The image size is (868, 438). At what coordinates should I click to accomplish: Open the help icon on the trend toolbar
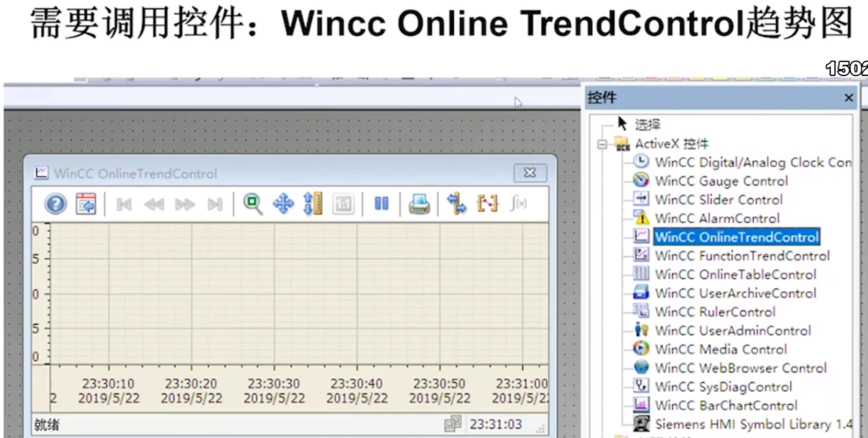tap(55, 204)
